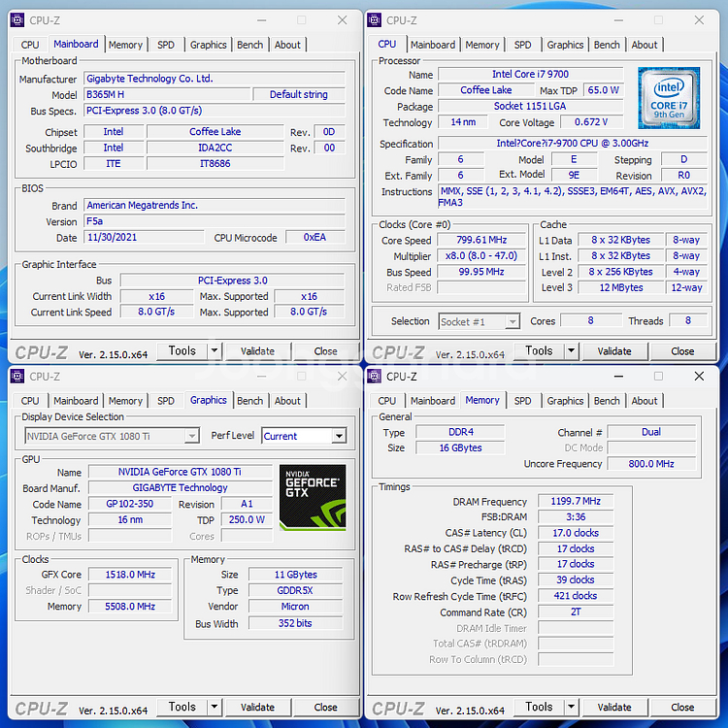Click Tools button in Graphics window
Screen dimensions: 728x728
click(x=182, y=707)
